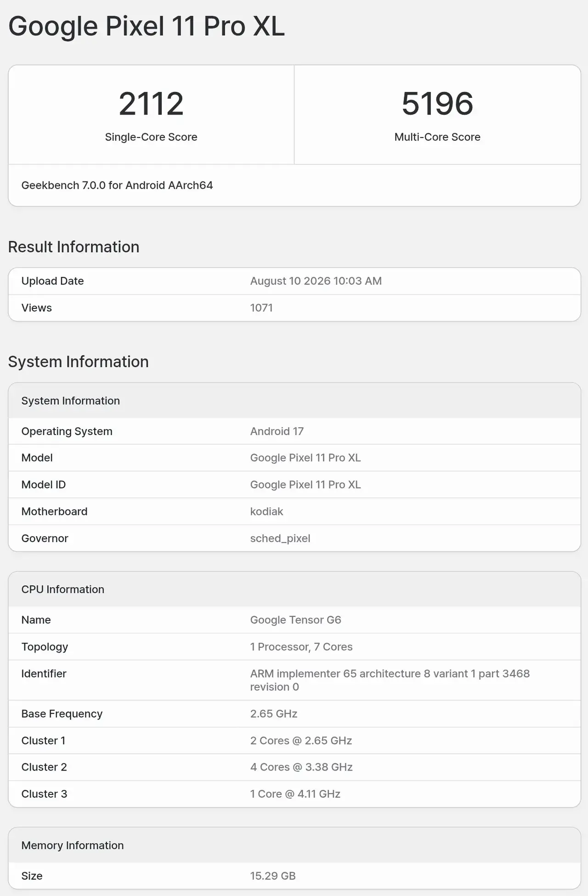The width and height of the screenshot is (588, 896).
Task: Select the motherboard value "kodiak"
Action: click(266, 511)
